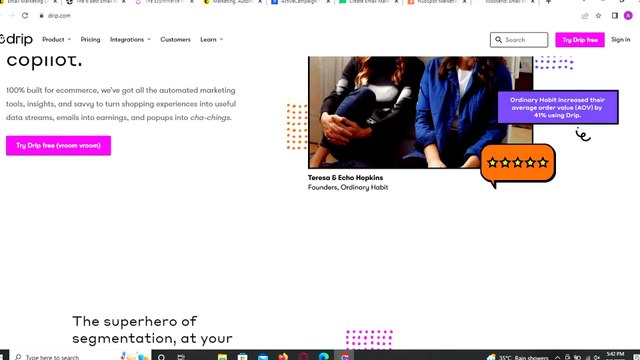Open Mail app from the taskbar
This screenshot has width=640, height=360.
pyautogui.click(x=263, y=357)
